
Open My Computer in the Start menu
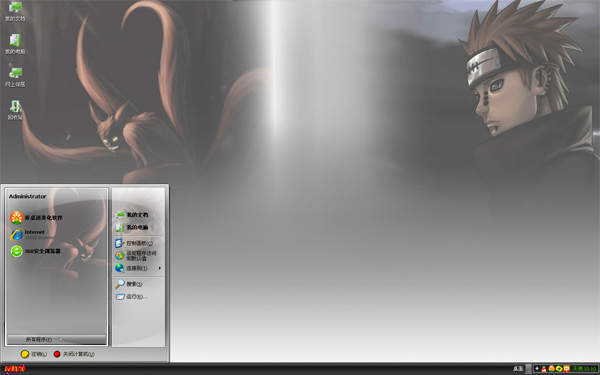point(132,227)
